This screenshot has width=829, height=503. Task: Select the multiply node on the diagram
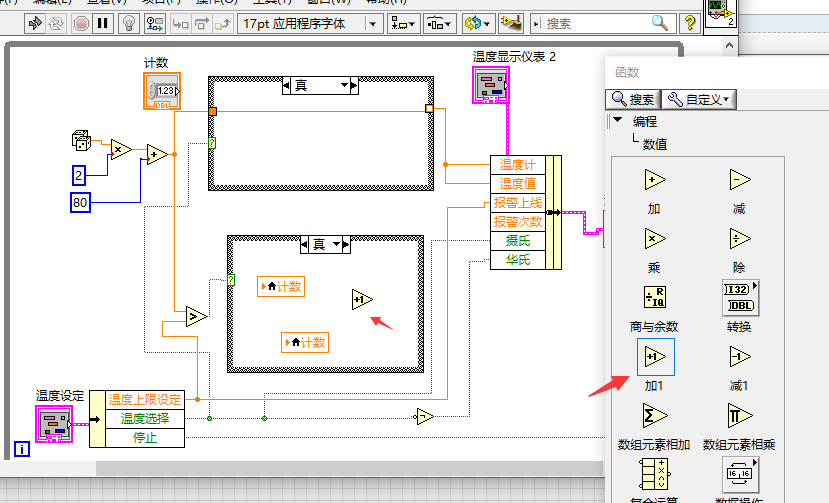click(121, 150)
